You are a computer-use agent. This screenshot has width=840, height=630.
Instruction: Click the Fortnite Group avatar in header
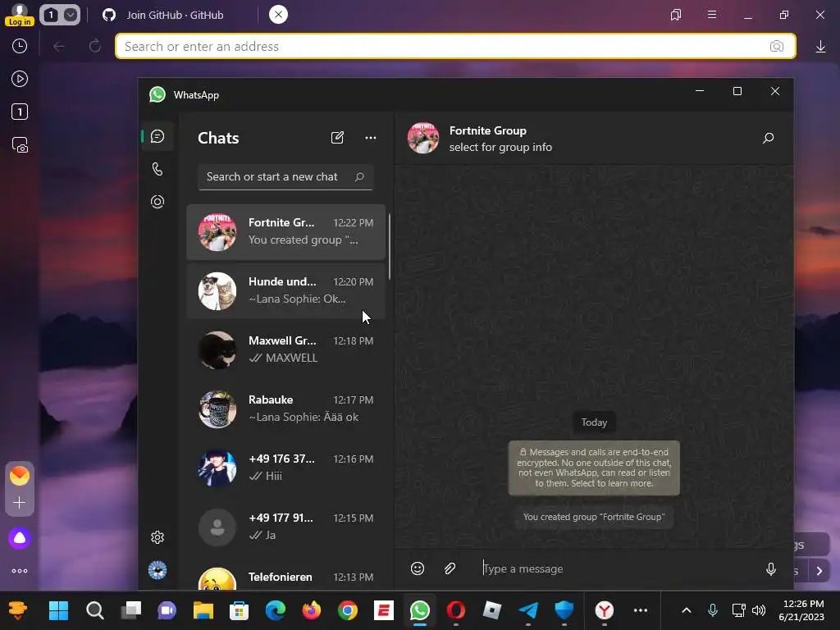pyautogui.click(x=423, y=138)
